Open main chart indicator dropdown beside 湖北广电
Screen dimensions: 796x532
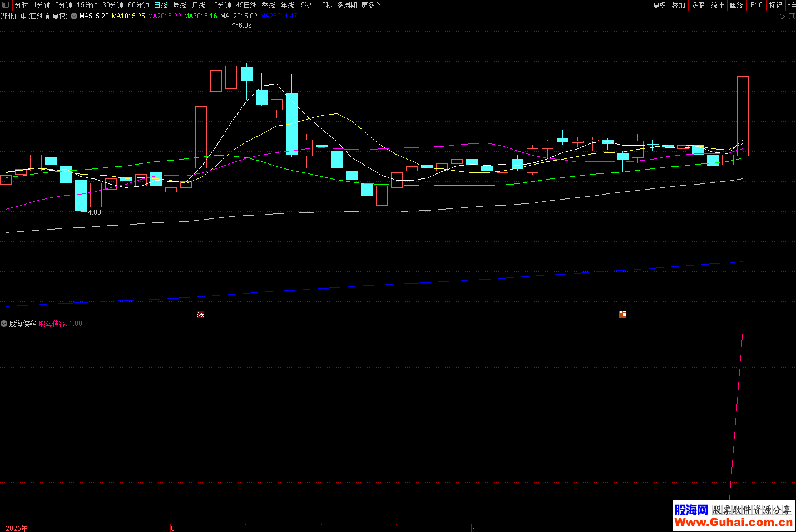pos(74,16)
